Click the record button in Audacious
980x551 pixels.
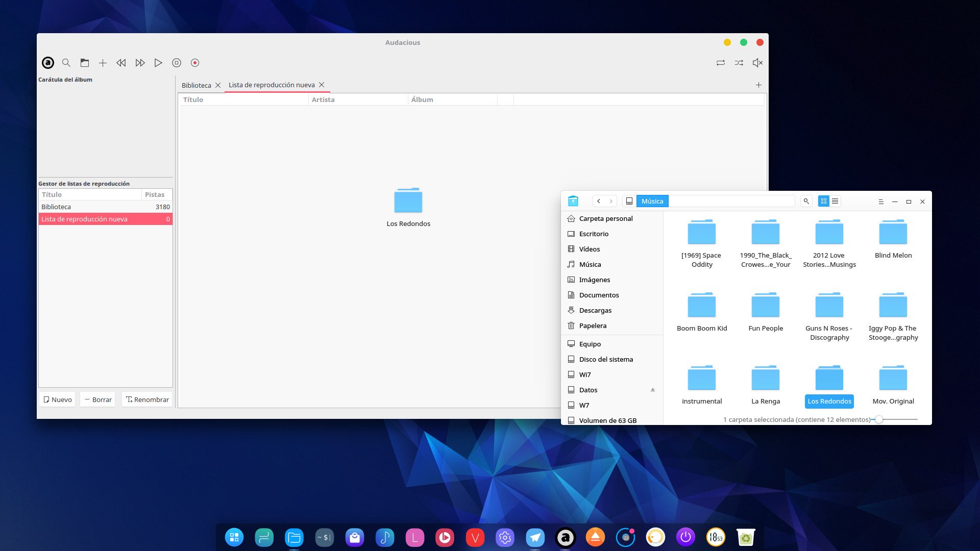pos(194,63)
